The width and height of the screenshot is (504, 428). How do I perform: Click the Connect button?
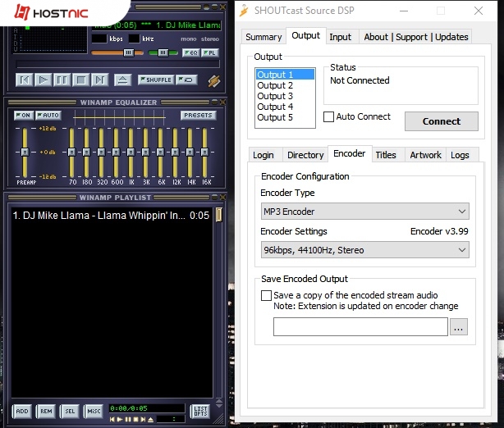(x=441, y=121)
